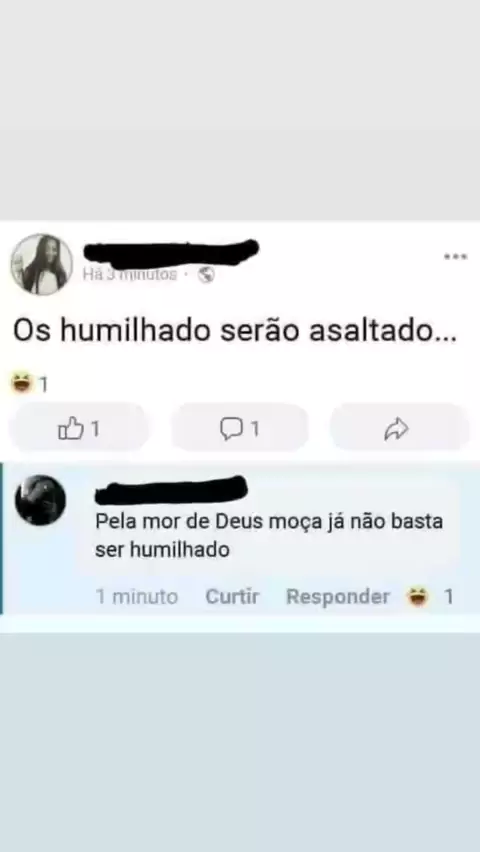Click the globe public-audience icon
The image size is (480, 852).
tap(206, 275)
